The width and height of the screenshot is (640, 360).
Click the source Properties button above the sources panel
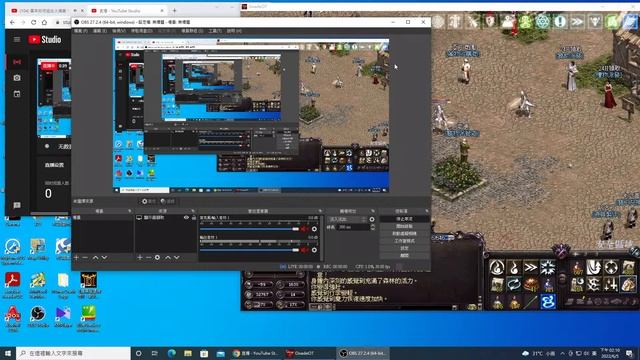pyautogui.click(x=149, y=201)
